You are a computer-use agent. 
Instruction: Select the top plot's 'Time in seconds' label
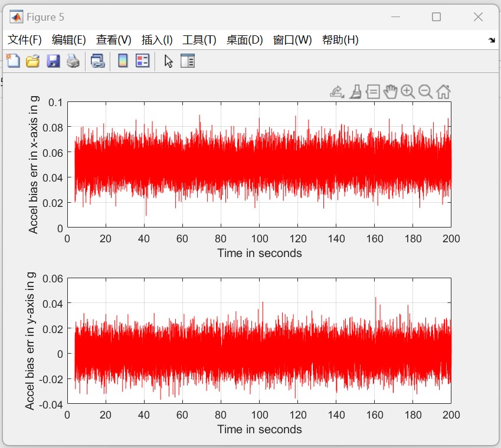click(x=260, y=253)
